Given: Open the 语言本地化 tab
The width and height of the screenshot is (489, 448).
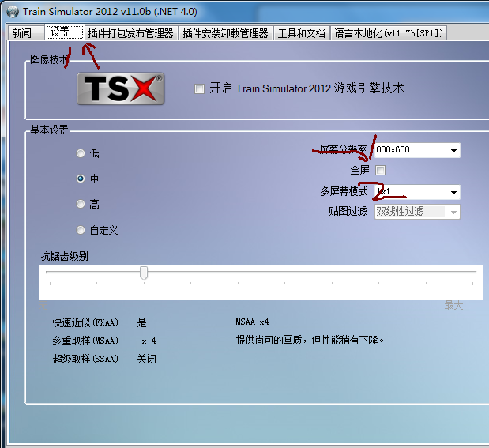Looking at the screenshot, I should 389,33.
